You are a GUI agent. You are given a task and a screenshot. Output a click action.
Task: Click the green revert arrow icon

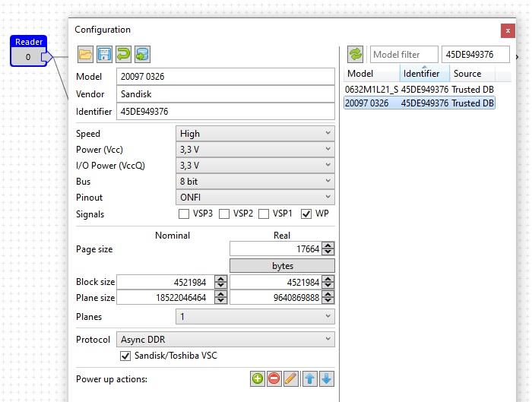tap(123, 54)
